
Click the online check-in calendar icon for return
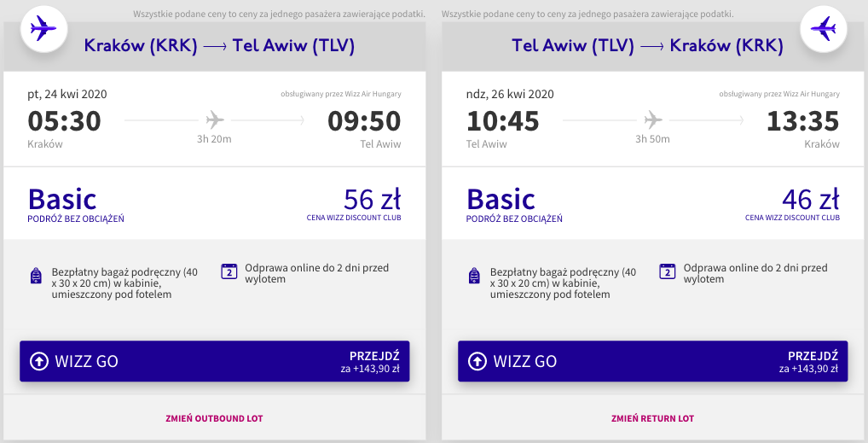(668, 271)
